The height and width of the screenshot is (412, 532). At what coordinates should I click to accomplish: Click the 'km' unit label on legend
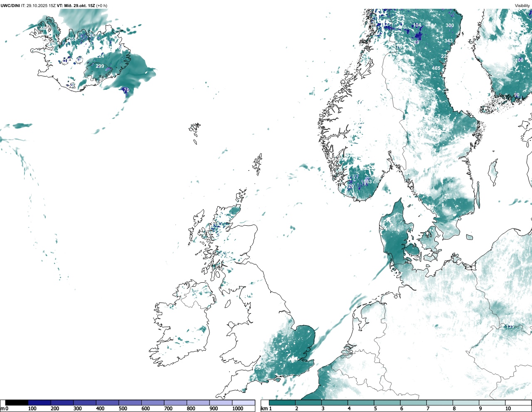pos(264,409)
